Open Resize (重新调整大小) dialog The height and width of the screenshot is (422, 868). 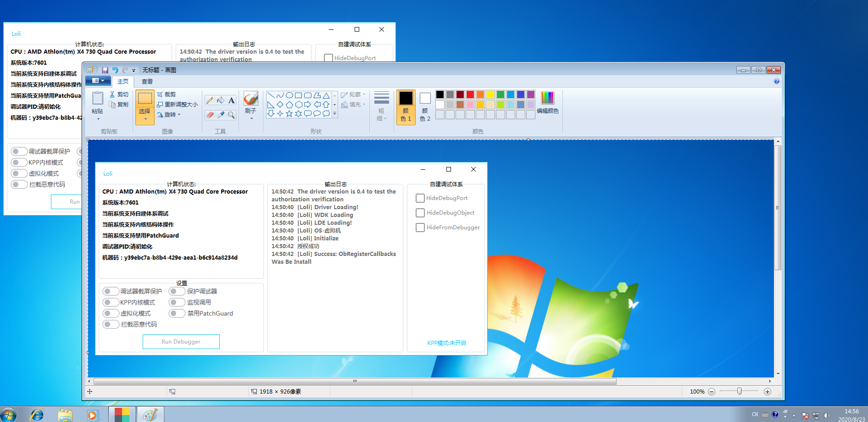point(177,104)
